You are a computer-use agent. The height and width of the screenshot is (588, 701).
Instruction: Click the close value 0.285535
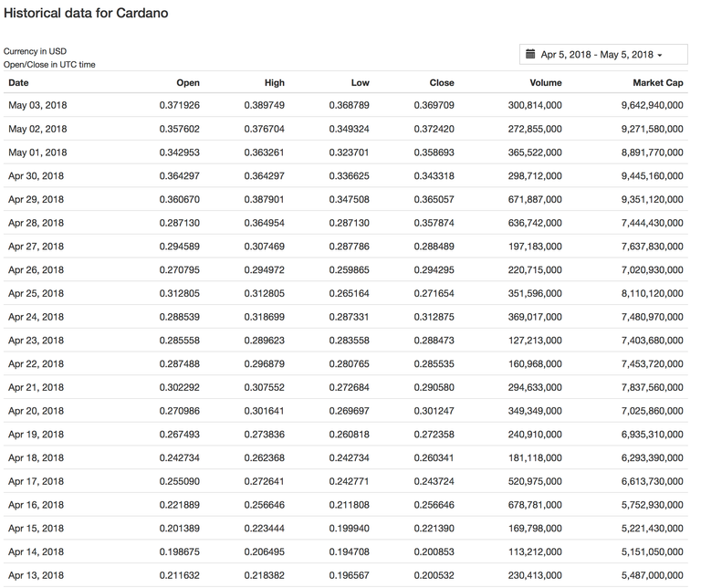[x=434, y=364]
